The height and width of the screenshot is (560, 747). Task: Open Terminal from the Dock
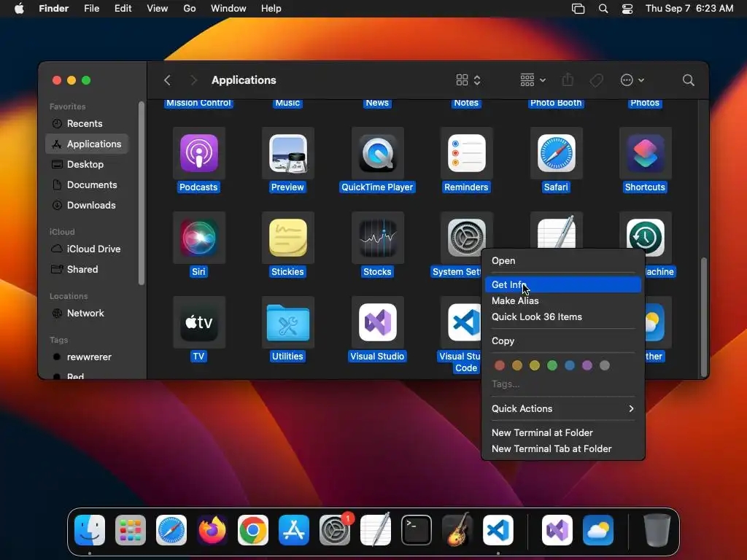coord(417,530)
